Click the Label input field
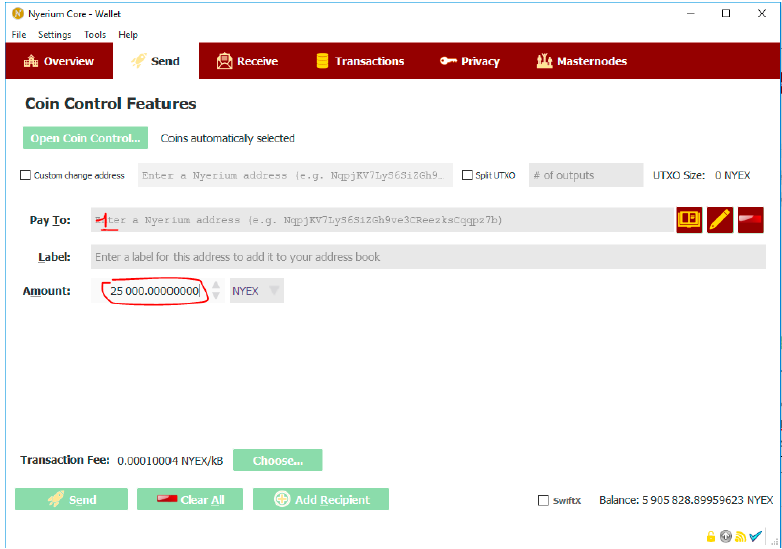 [x=428, y=257]
